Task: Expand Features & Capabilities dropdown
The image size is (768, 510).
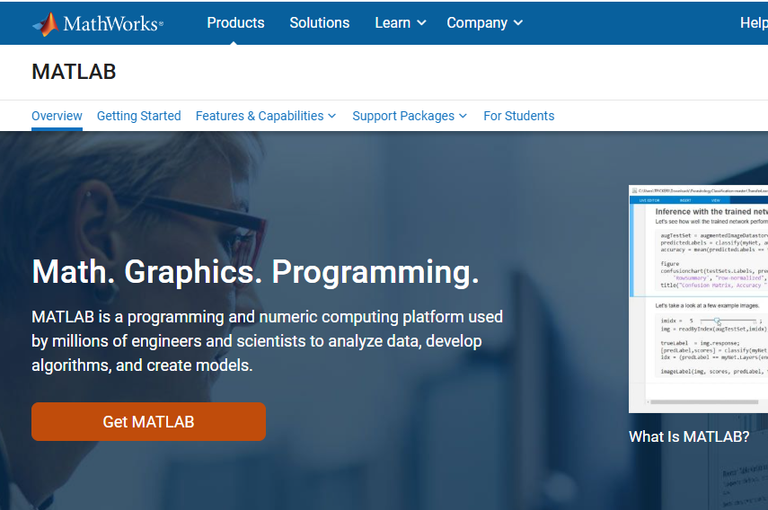Action: point(265,116)
